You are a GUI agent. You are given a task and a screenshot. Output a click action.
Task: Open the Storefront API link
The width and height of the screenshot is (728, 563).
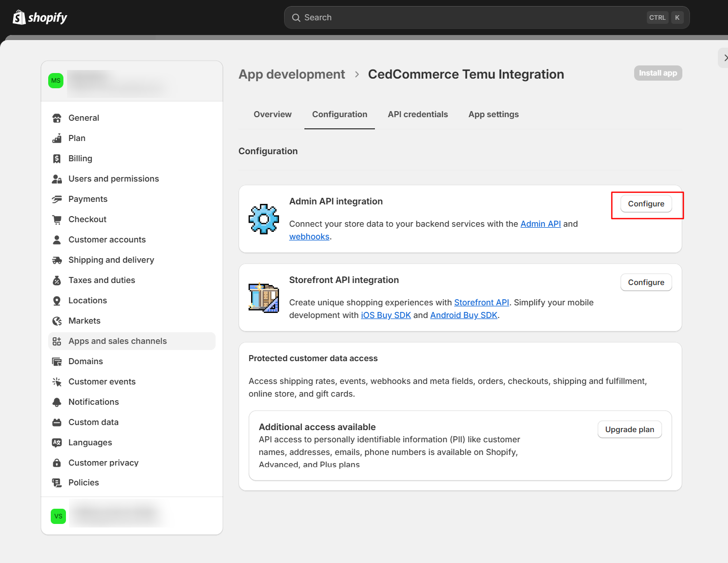click(x=481, y=303)
